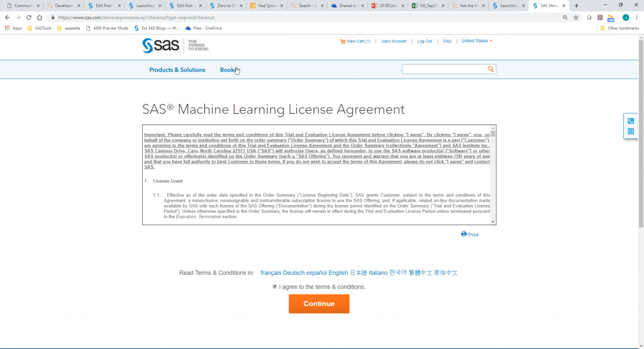Image resolution: width=644 pixels, height=349 pixels.
Task: Close the Had Sync tab
Action: point(282,6)
